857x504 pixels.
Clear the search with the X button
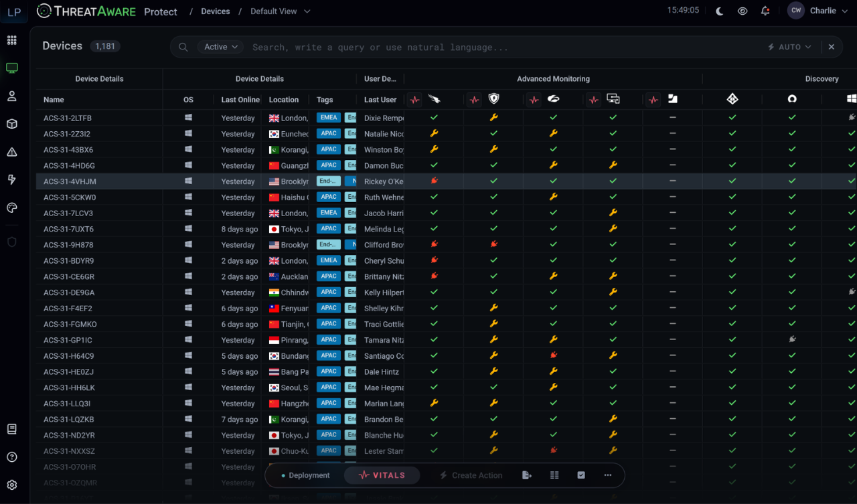[832, 47]
